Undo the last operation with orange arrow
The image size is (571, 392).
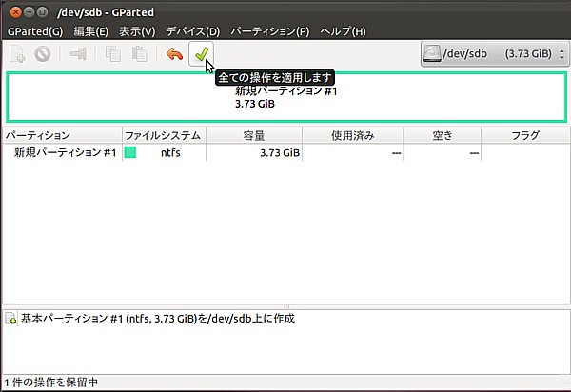click(174, 54)
